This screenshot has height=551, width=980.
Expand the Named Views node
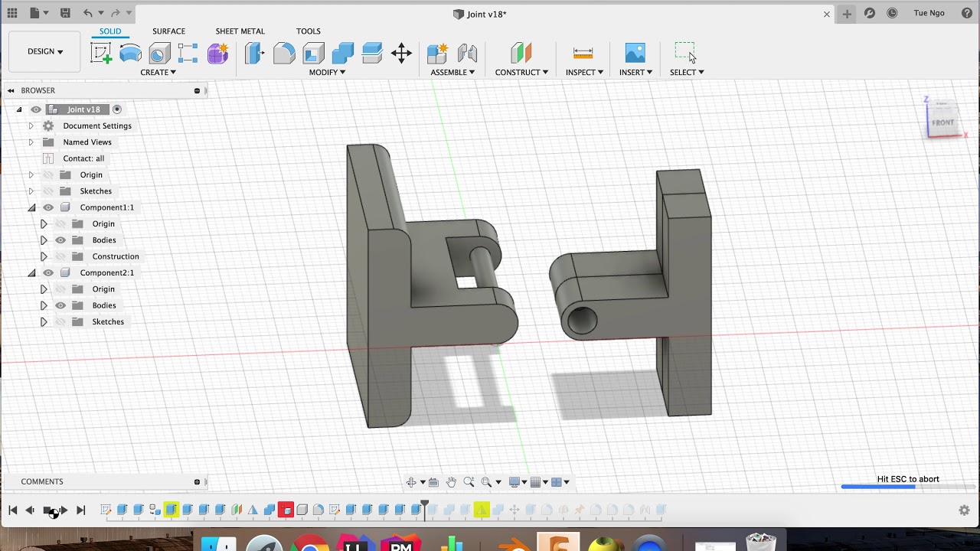point(31,142)
